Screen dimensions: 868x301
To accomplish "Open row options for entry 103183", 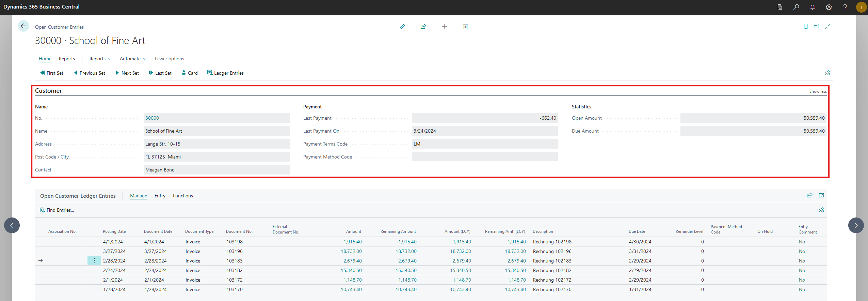I will point(94,261).
